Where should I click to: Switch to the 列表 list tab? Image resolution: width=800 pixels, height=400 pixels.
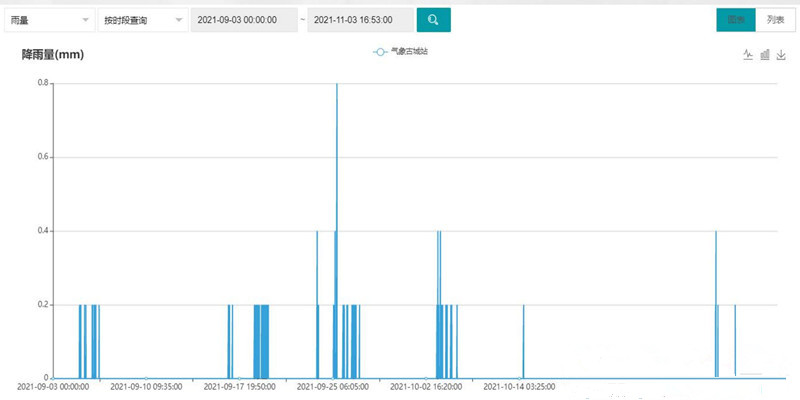pos(775,20)
